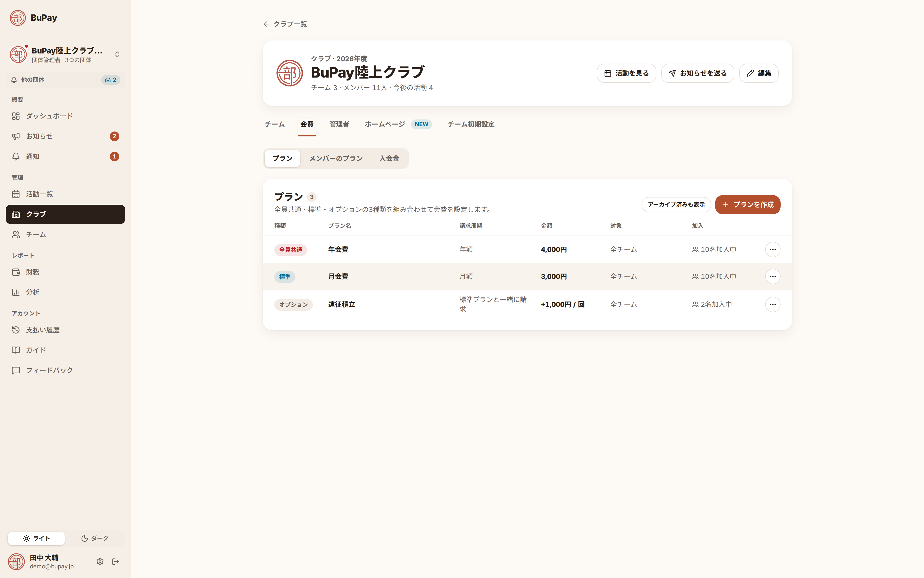Open more options for 月会費 plan
This screenshot has width=924, height=578.
tap(772, 276)
